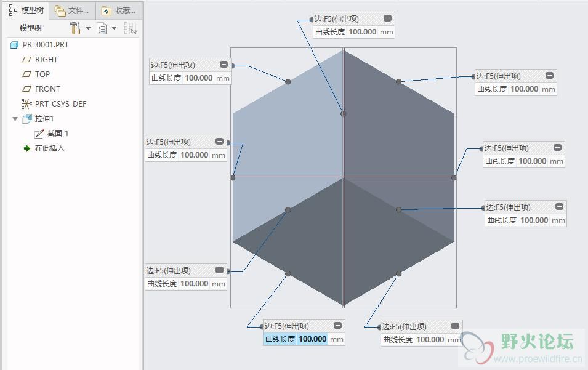Select the FRONT datum plane
The width and height of the screenshot is (588, 370).
pos(47,89)
